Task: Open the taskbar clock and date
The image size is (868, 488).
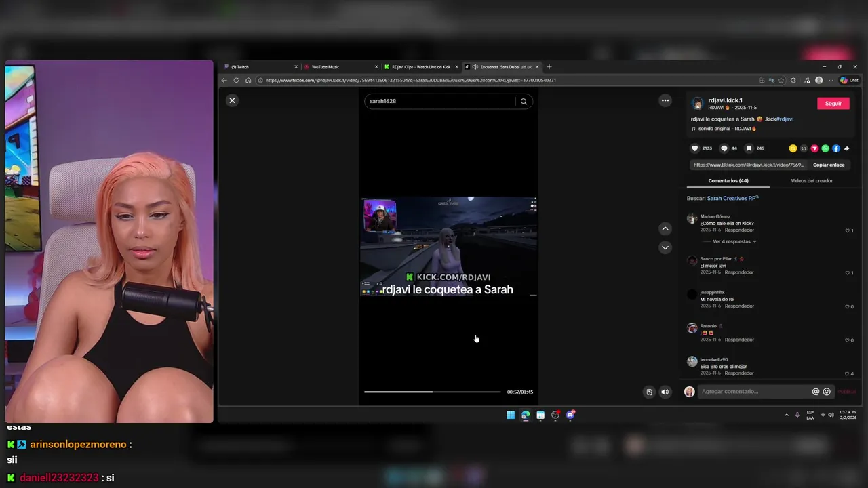Action: (x=848, y=415)
